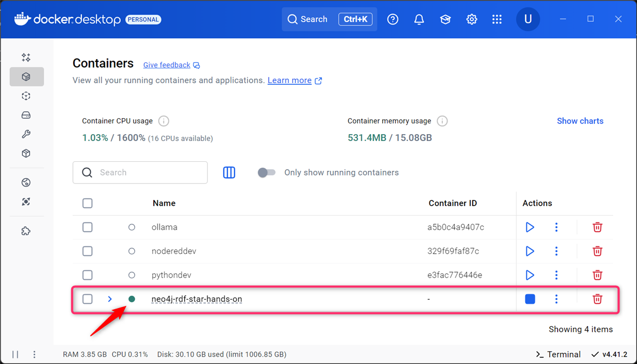Click the v4.41.2 version indicator
Viewport: 637px width, 364px height.
point(609,354)
